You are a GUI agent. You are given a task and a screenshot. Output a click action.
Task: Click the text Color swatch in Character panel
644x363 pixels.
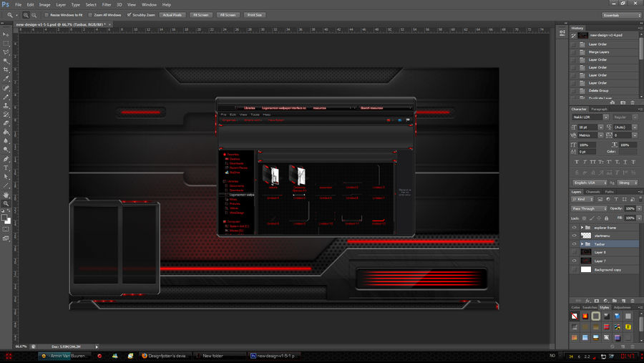coord(628,152)
